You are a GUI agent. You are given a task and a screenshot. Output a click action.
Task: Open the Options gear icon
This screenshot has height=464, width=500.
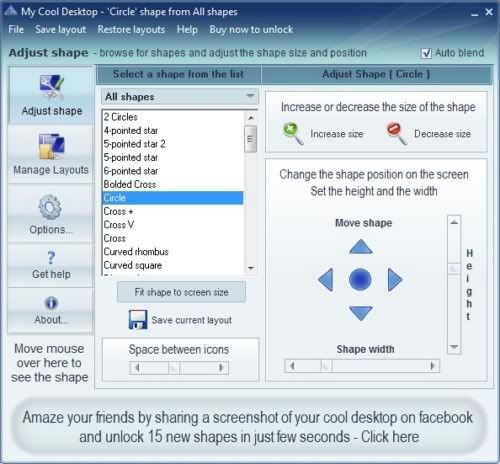click(x=50, y=207)
